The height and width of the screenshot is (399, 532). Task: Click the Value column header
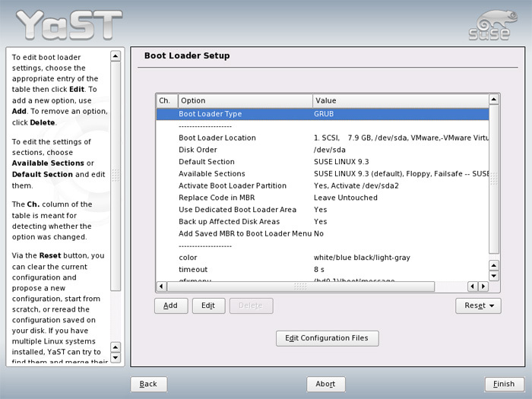(x=401, y=101)
